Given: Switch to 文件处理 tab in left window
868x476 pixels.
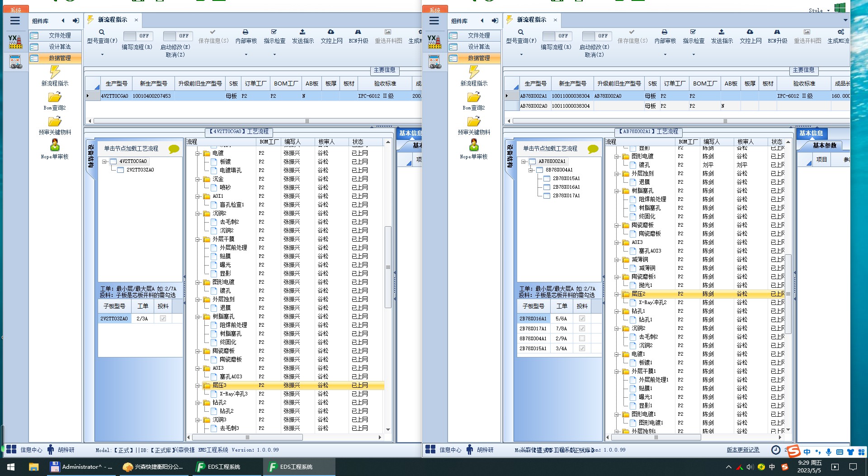Looking at the screenshot, I should point(56,35).
